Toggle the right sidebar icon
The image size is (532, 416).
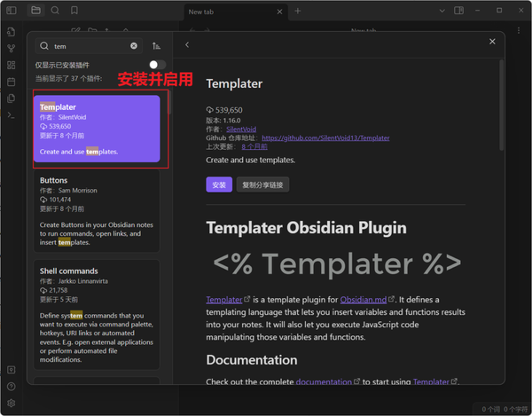458,11
